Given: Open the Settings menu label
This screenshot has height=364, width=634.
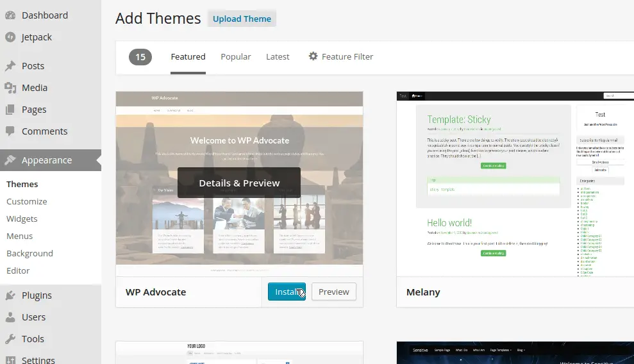Looking at the screenshot, I should pyautogui.click(x=38, y=360).
